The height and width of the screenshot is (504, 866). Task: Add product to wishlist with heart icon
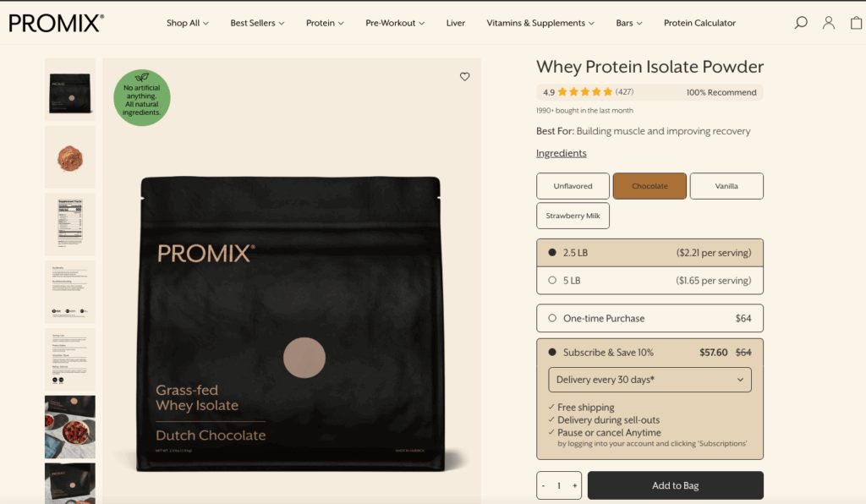tap(464, 77)
